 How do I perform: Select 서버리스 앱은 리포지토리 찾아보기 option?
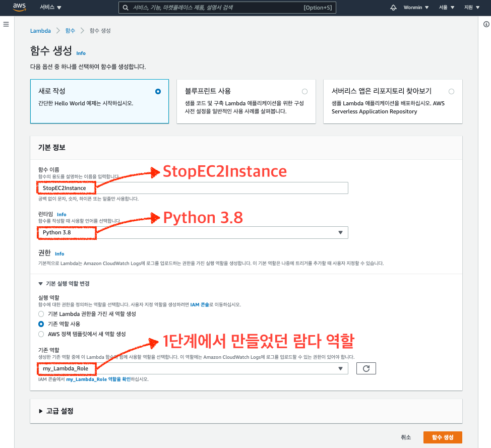[x=393, y=101]
